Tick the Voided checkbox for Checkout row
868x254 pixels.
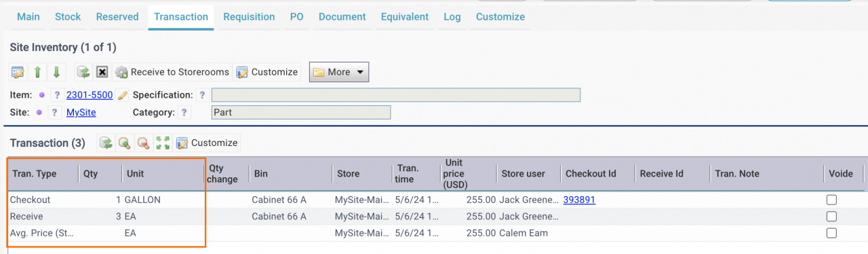point(831,200)
